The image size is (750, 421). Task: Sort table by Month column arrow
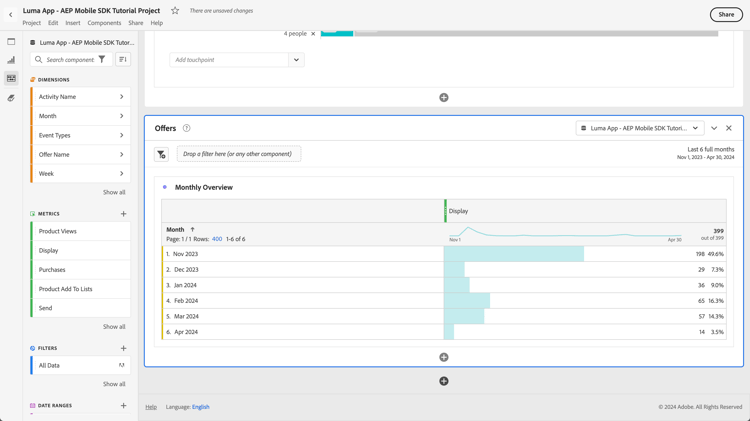coord(193,230)
